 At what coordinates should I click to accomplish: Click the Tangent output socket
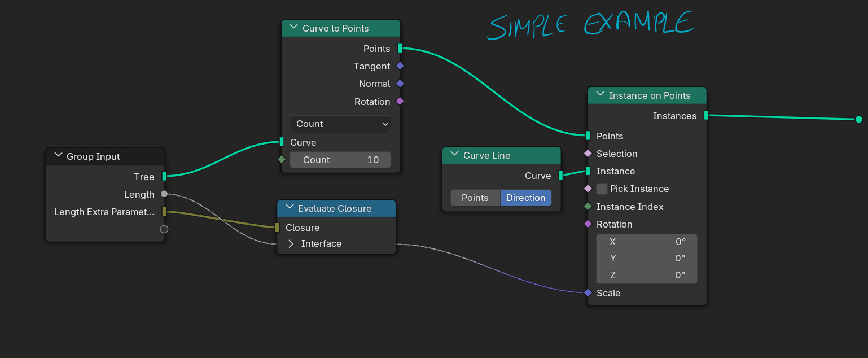click(x=400, y=66)
